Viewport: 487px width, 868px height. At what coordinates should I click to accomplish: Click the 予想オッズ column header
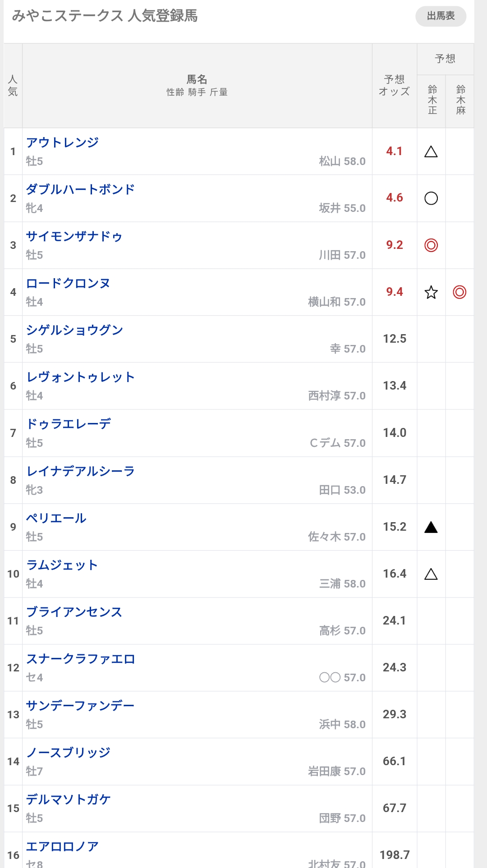click(x=395, y=86)
